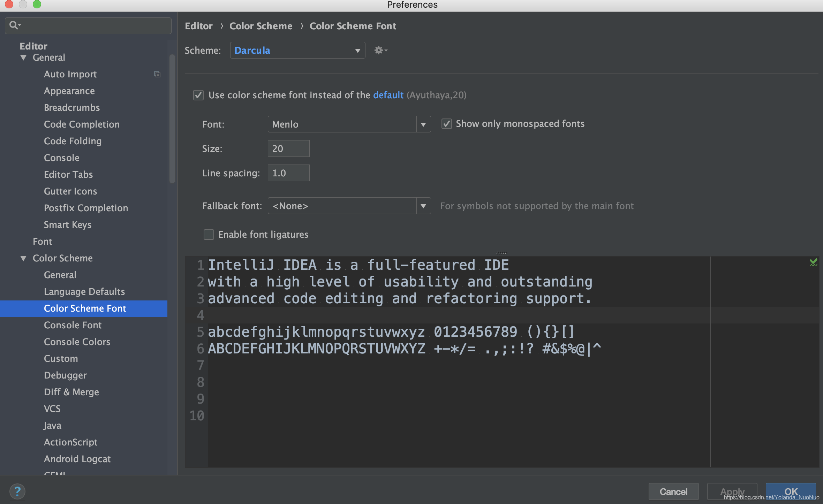Click the preview pane splitter handle
The image size is (823, 504).
pos(501,253)
